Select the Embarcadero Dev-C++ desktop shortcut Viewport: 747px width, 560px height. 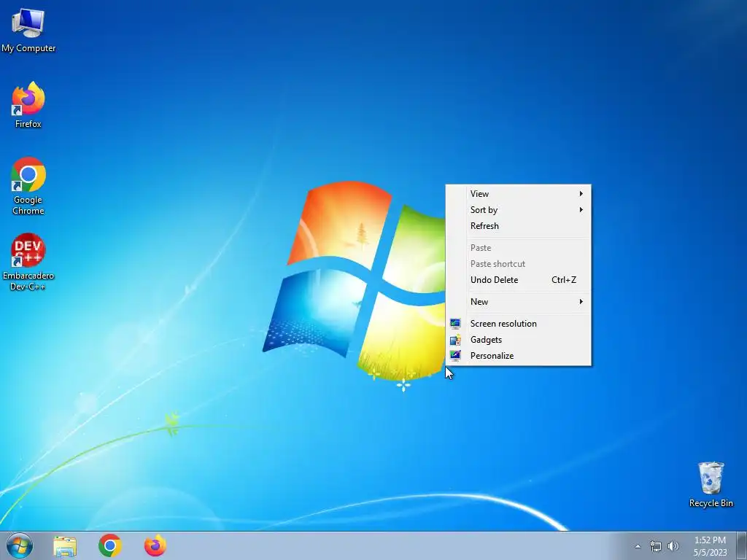tap(28, 262)
